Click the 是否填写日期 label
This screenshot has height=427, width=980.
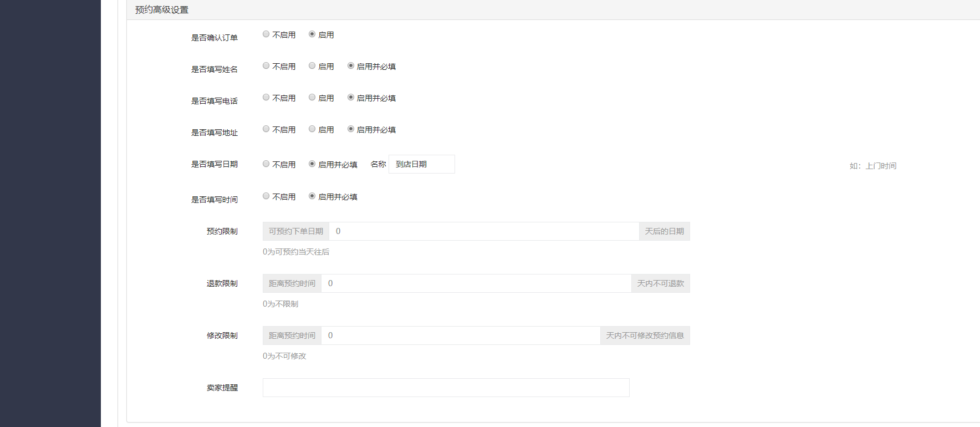click(215, 164)
